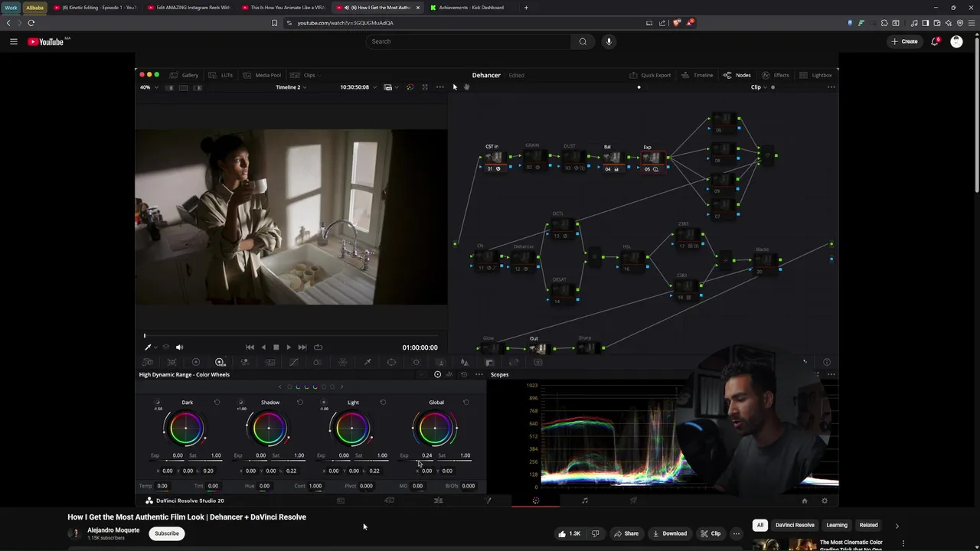Screen dimensions: 980x551
Task: Toggle the Timeline panel button
Action: coord(697,75)
